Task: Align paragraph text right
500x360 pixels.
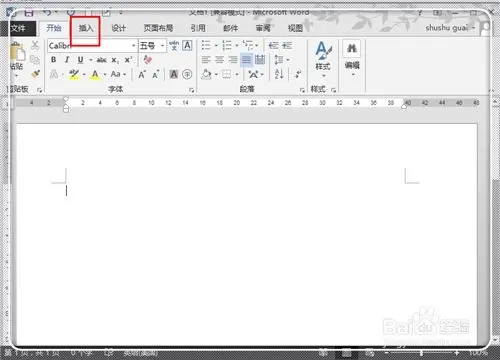Action: point(233,60)
